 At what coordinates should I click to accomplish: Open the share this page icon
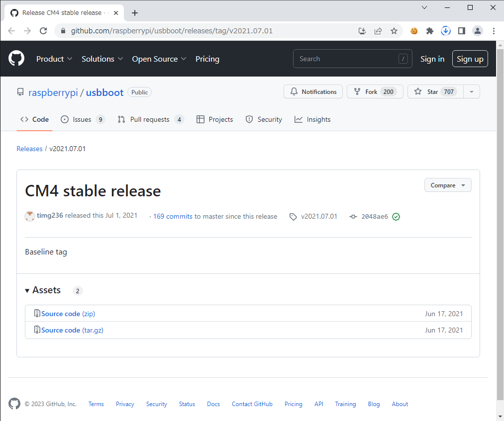point(378,31)
